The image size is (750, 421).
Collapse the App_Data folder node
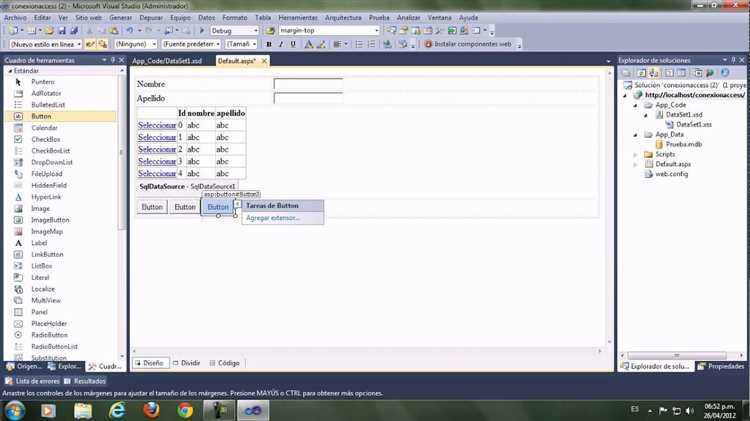click(635, 135)
